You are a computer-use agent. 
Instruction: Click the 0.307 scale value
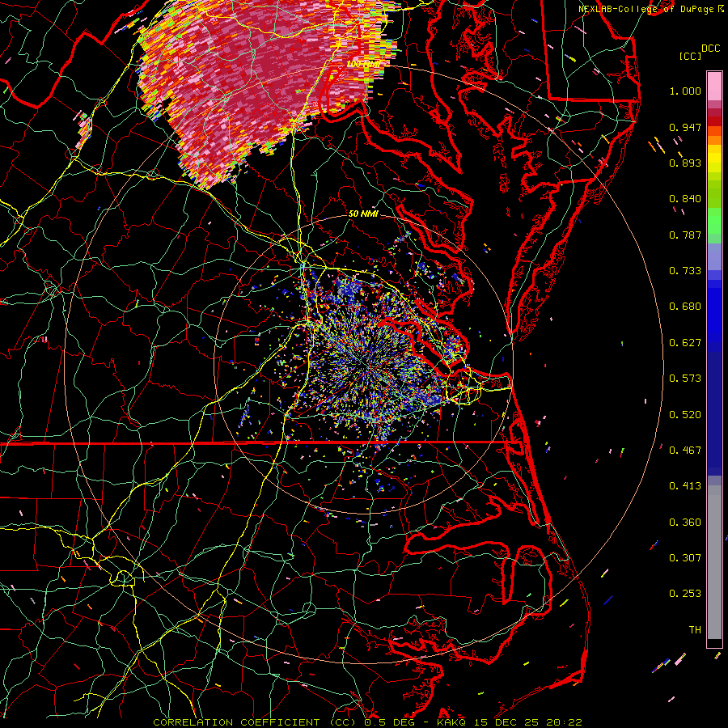coord(685,558)
